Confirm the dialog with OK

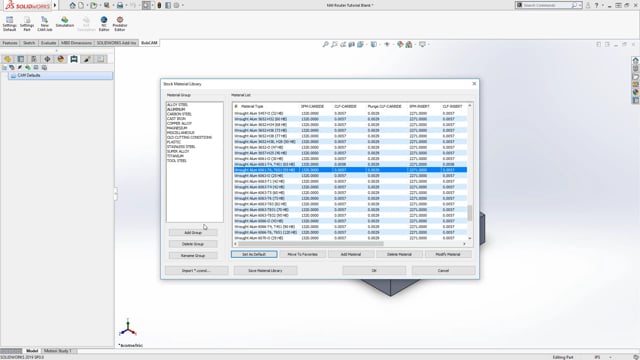(374, 271)
